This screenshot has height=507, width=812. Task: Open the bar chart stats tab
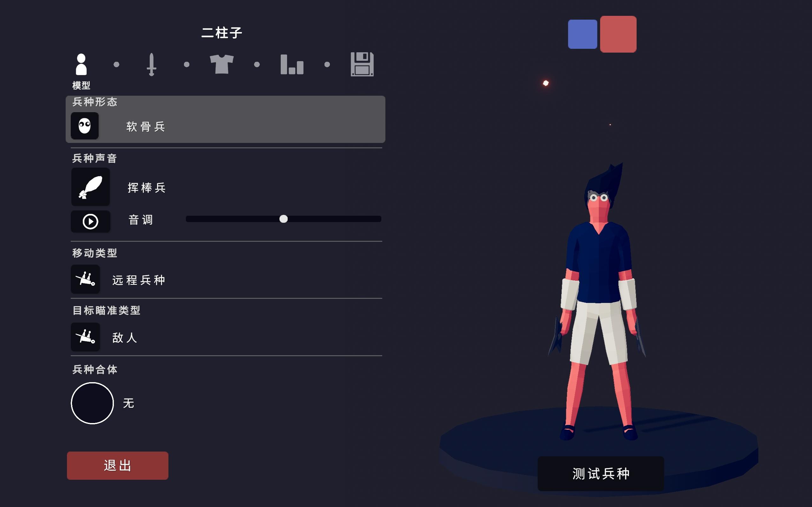[x=292, y=64]
